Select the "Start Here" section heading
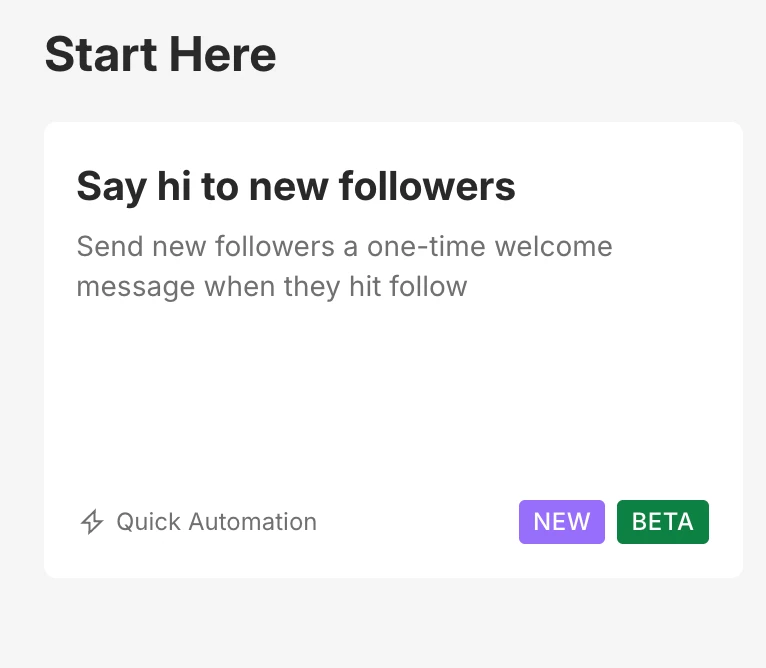Viewport: 766px width, 668px height. pyautogui.click(x=160, y=54)
